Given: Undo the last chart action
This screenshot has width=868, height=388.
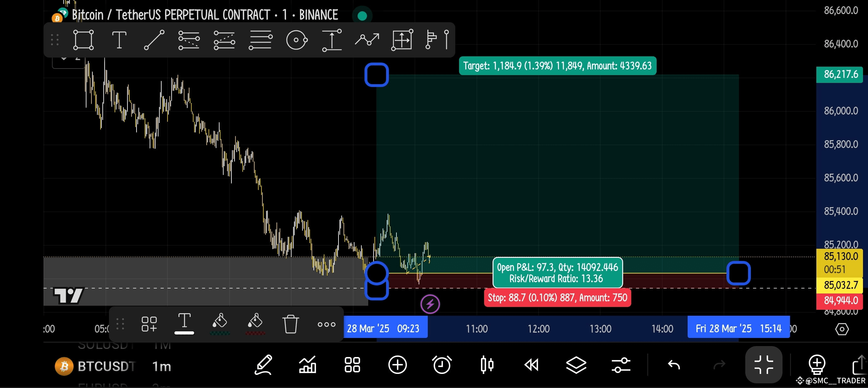Looking at the screenshot, I should pyautogui.click(x=674, y=365).
